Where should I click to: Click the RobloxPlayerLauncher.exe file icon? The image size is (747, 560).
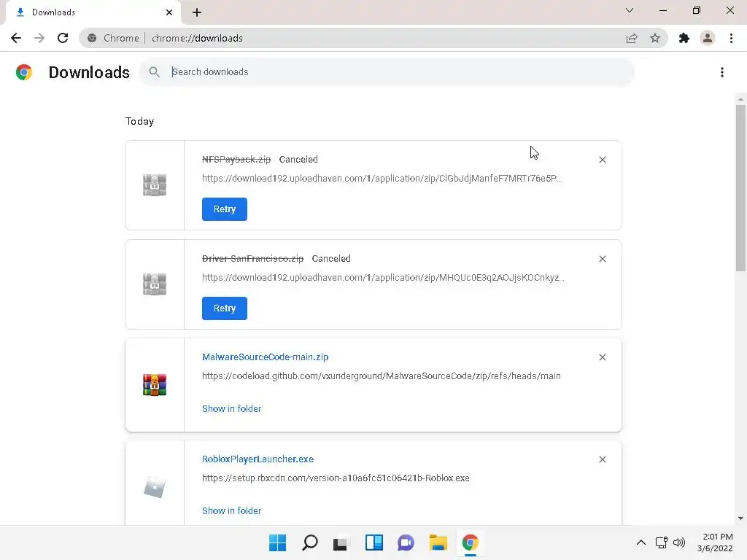click(155, 488)
